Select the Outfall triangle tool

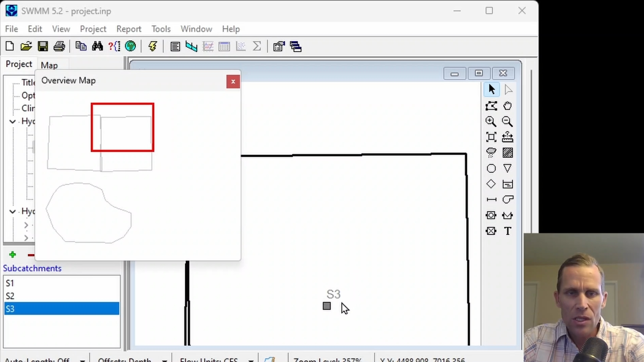(x=507, y=169)
